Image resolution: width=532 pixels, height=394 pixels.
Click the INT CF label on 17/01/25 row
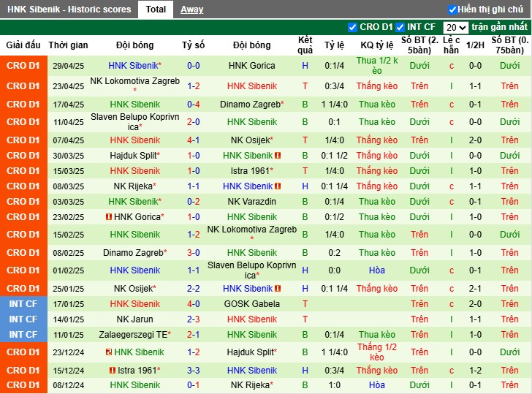[23, 304]
